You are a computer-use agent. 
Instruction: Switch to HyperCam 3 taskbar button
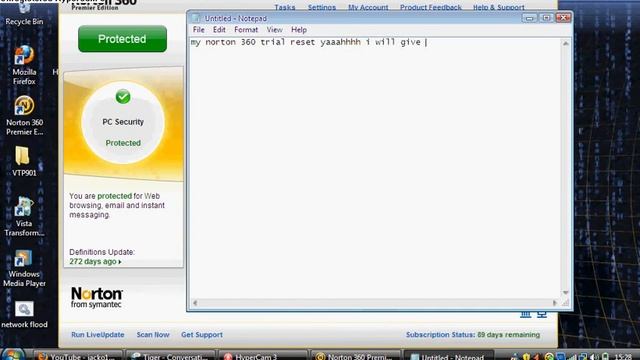(x=263, y=355)
